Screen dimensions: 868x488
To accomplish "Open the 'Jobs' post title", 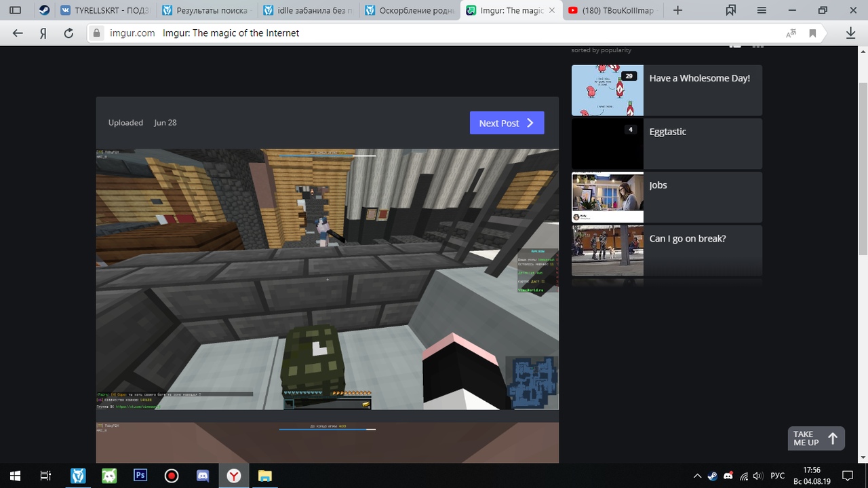I will 658,185.
